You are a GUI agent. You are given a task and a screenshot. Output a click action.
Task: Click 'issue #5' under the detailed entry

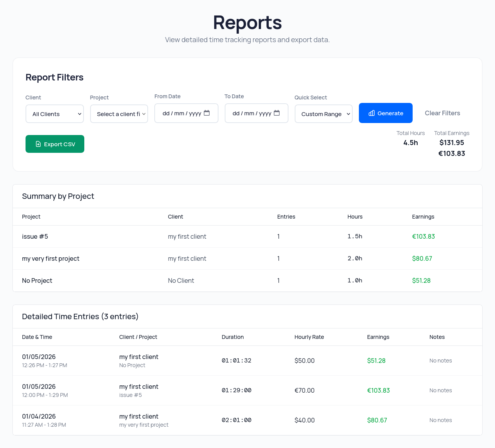click(130, 395)
